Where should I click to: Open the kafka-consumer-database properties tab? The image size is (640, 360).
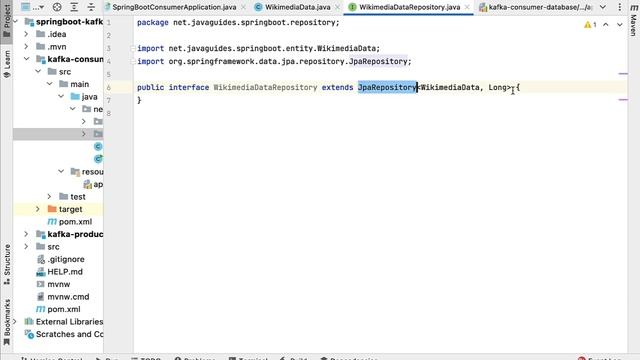537,7
